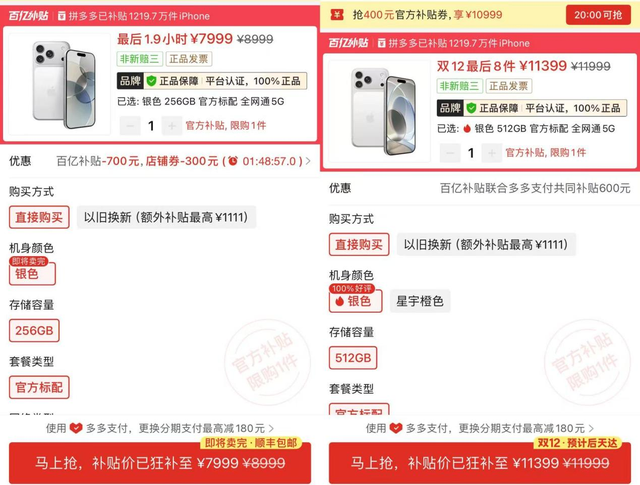Tap green shield 正品保障 icon on left

(x=151, y=81)
